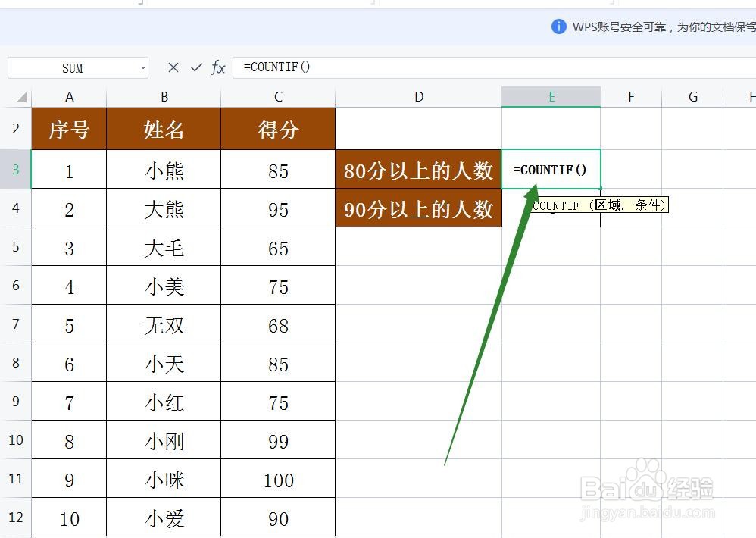756x538 pixels.
Task: Select the 得分 header cell
Action: point(277,129)
